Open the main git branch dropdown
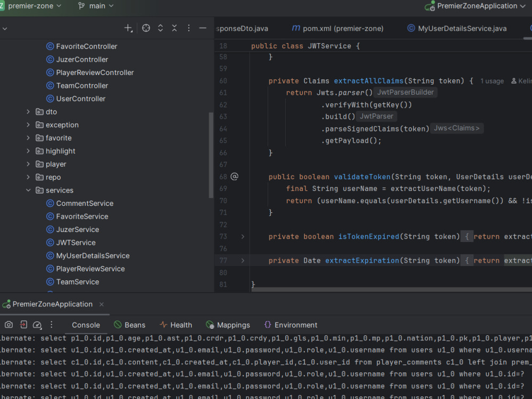Screen dimensions: 532x399 pyautogui.click(x=96, y=6)
